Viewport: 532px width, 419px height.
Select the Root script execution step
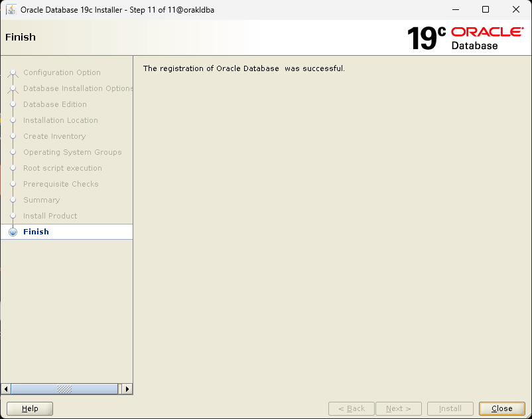[62, 168]
